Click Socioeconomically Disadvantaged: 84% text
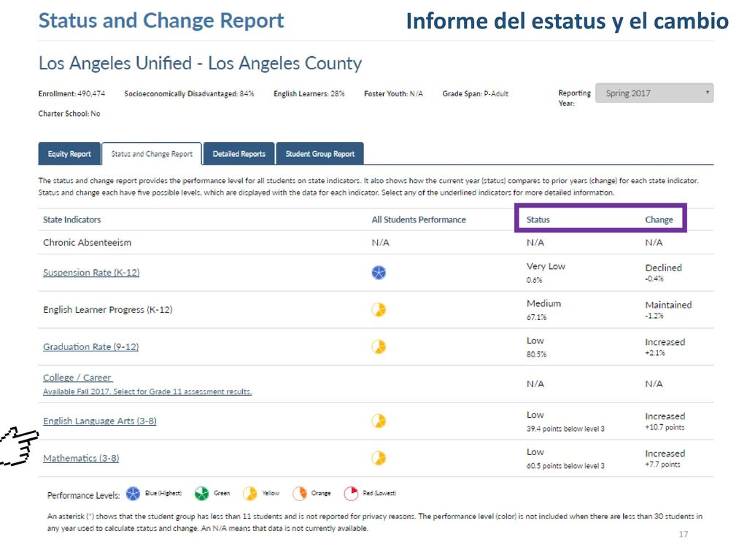Image resolution: width=747 pixels, height=560 pixels. tap(189, 94)
